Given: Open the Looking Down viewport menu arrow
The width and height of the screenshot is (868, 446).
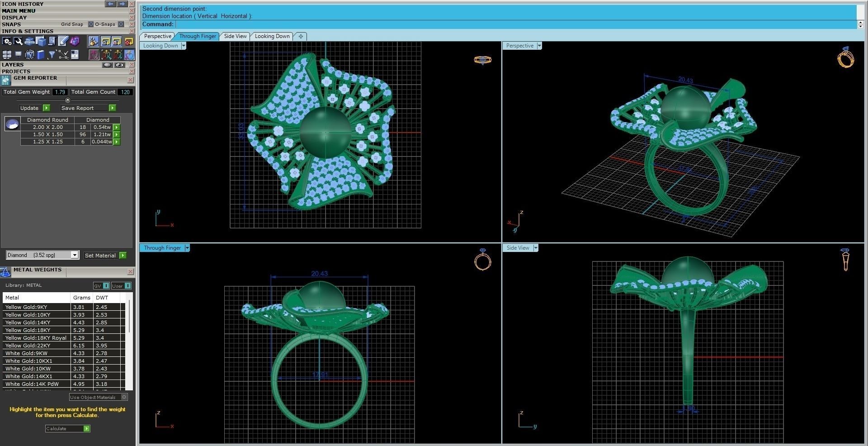Looking at the screenshot, I should 183,46.
